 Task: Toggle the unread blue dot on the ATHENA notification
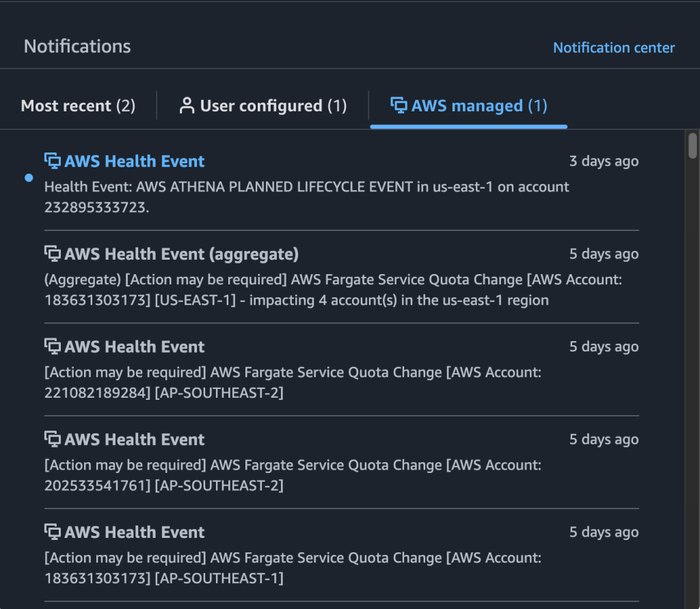click(29, 177)
